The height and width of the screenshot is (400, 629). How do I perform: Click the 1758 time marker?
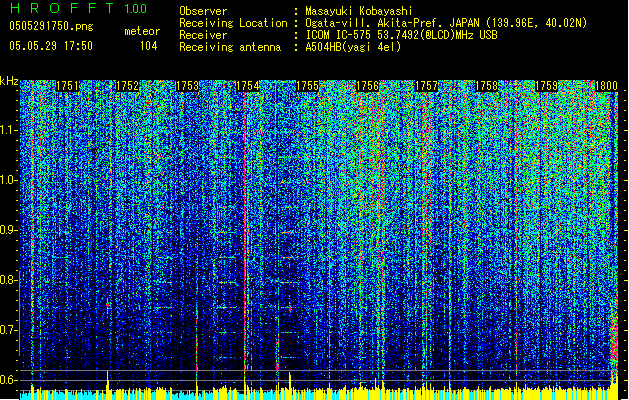coord(487,86)
